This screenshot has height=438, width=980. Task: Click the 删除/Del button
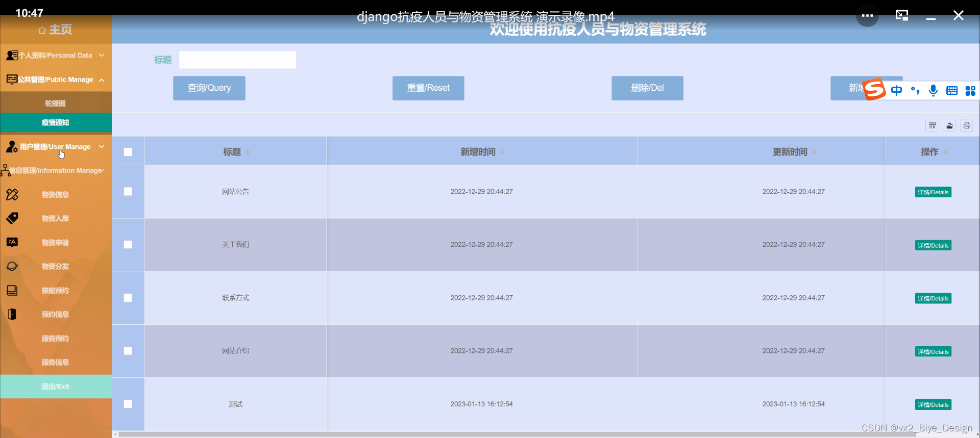(647, 88)
